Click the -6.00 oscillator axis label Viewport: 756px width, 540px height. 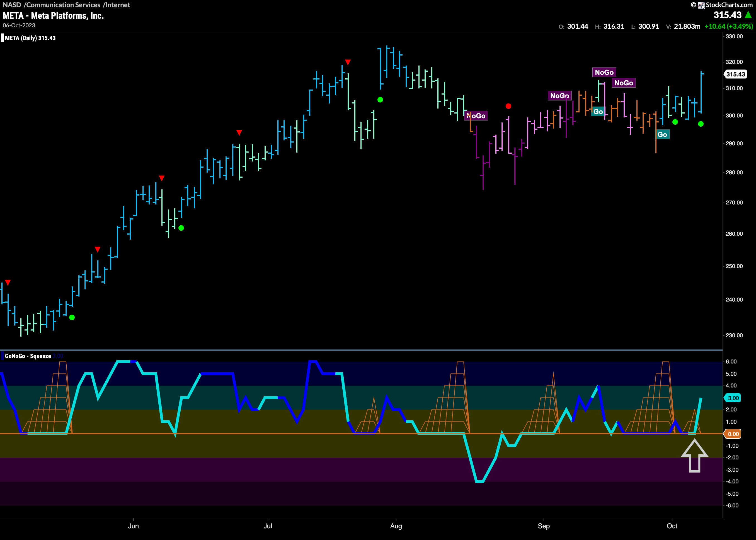(732, 505)
